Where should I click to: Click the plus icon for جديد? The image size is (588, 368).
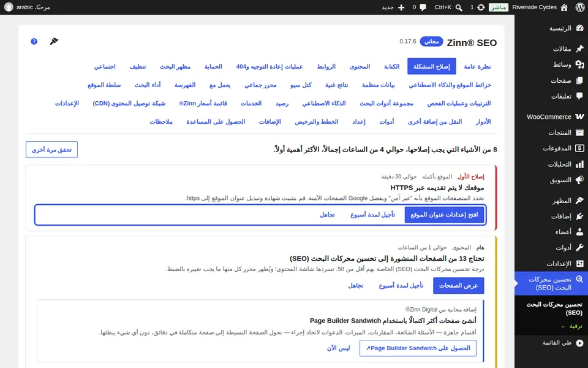[x=401, y=7]
